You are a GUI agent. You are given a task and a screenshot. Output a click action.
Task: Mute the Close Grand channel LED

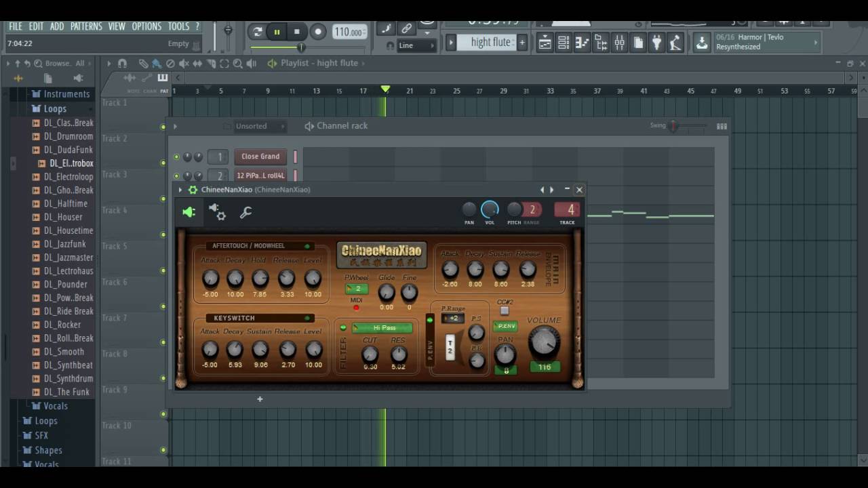[176, 157]
